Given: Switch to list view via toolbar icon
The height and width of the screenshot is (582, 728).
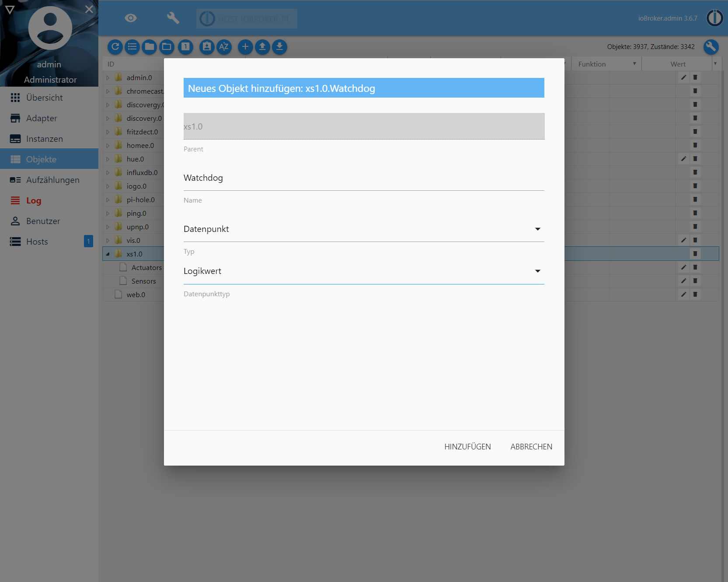Looking at the screenshot, I should click(132, 47).
